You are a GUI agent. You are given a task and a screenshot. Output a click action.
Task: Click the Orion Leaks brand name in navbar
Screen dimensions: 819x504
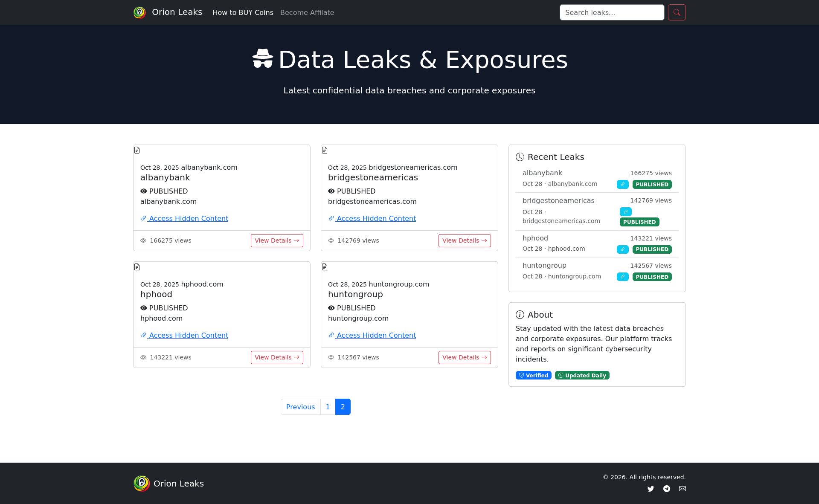177,12
